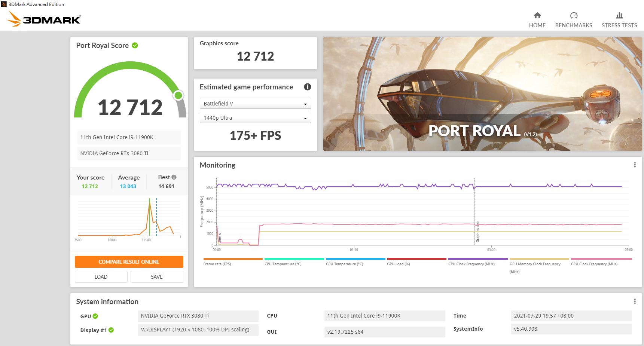Click the Graphics test marker on chart
The width and height of the screenshot is (644, 346).
pos(478,232)
